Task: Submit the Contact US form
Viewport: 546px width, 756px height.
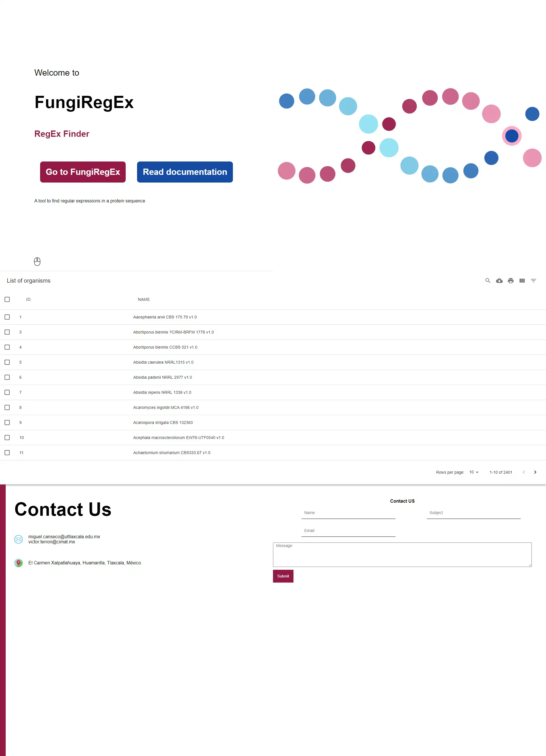Action: 282,576
